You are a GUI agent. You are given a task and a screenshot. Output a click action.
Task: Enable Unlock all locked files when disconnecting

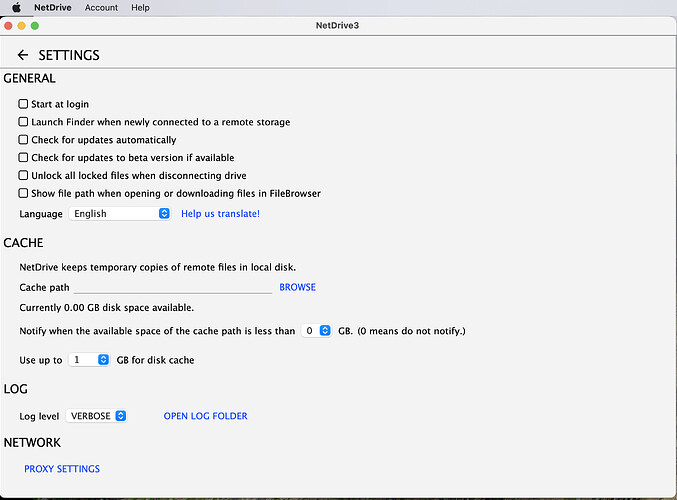coord(23,175)
